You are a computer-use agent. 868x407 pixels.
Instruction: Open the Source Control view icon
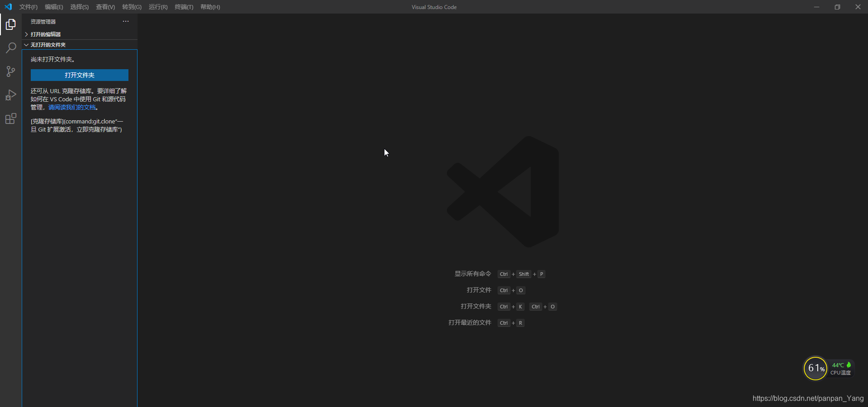tap(11, 71)
